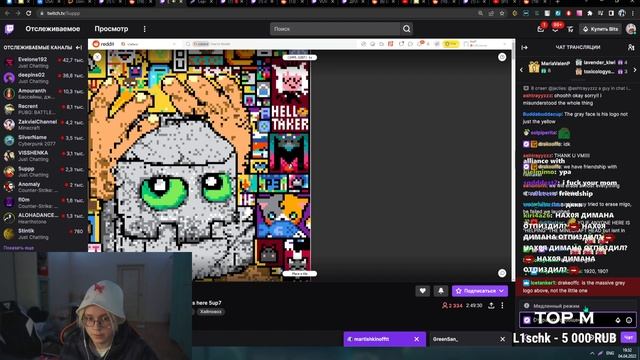The image size is (640, 360).
Task: Click browser back arrow
Action: [x=7, y=13]
